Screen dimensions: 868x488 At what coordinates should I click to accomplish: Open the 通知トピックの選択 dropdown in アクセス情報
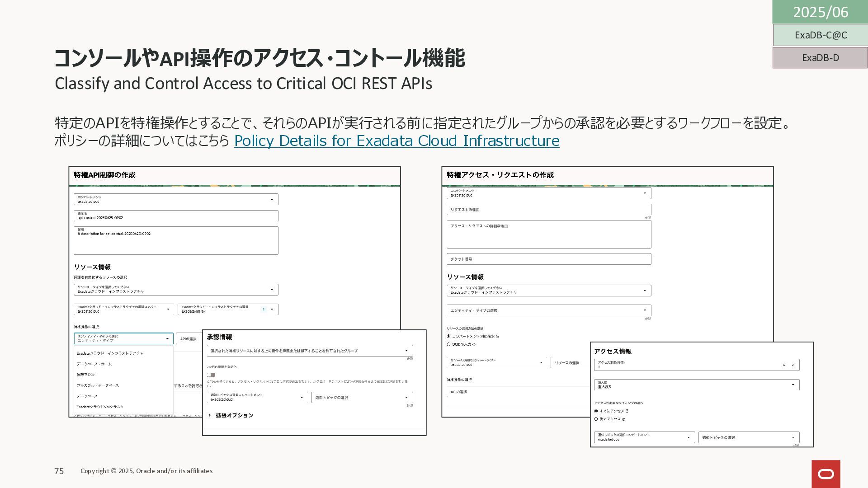click(x=749, y=437)
